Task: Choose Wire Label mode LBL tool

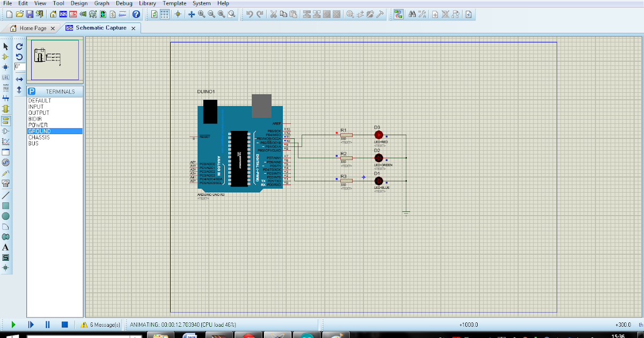Action: click(6, 77)
